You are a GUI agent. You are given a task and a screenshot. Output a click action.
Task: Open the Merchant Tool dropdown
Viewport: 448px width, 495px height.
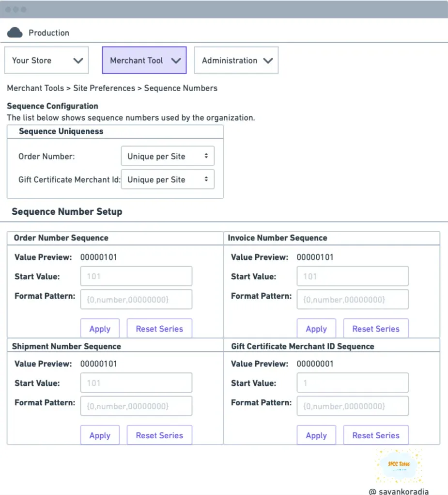pos(144,60)
